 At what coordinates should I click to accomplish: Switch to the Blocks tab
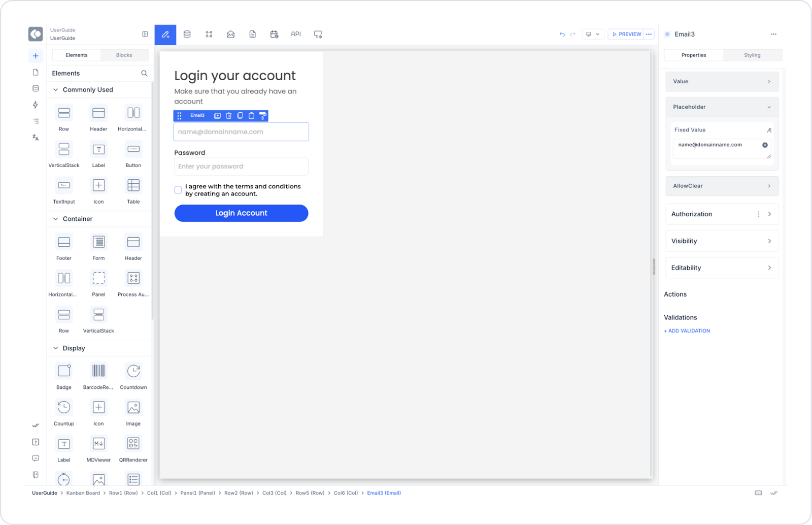pos(124,55)
